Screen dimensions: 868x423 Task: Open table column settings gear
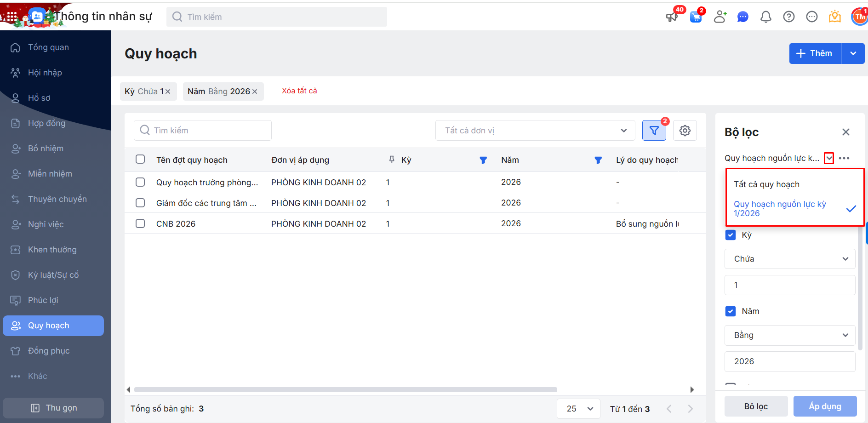click(x=685, y=131)
